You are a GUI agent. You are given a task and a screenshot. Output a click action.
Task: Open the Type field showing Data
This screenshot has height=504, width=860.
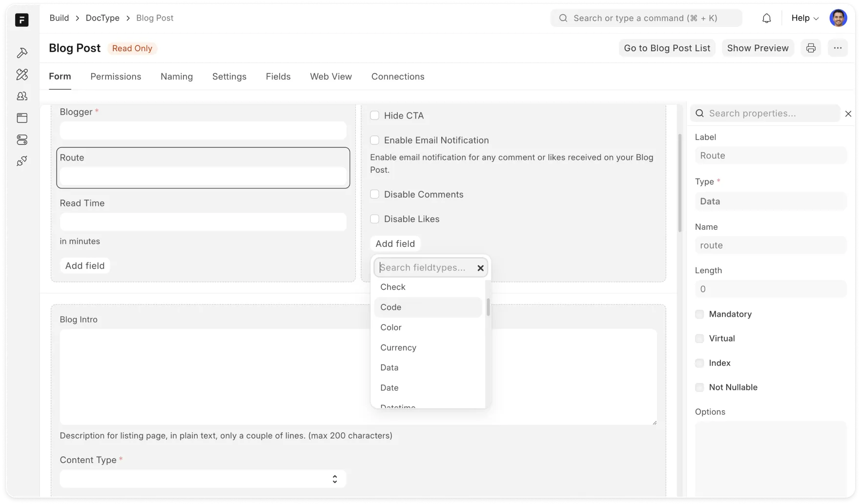[x=770, y=202]
